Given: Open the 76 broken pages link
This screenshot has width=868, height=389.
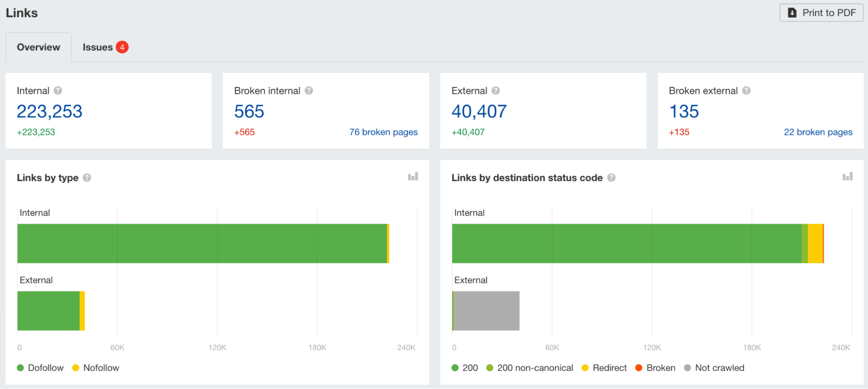Looking at the screenshot, I should [383, 132].
